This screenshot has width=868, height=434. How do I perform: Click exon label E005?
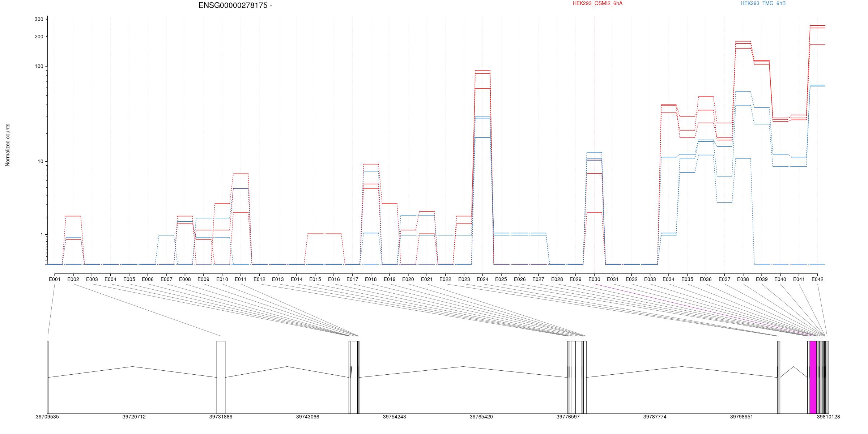pyautogui.click(x=129, y=279)
